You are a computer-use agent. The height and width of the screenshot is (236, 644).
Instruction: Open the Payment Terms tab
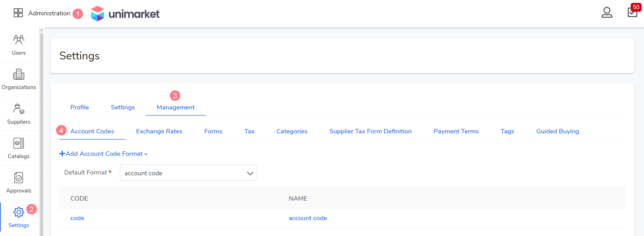456,131
